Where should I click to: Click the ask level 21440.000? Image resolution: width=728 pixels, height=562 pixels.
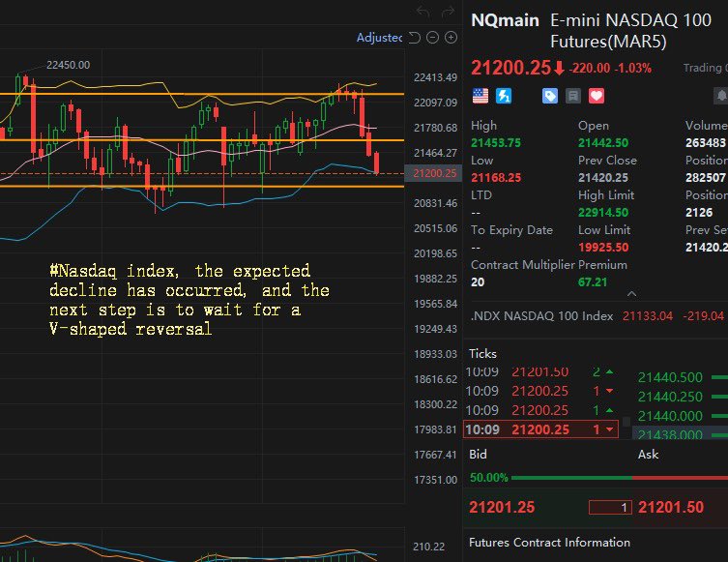pyautogui.click(x=670, y=416)
